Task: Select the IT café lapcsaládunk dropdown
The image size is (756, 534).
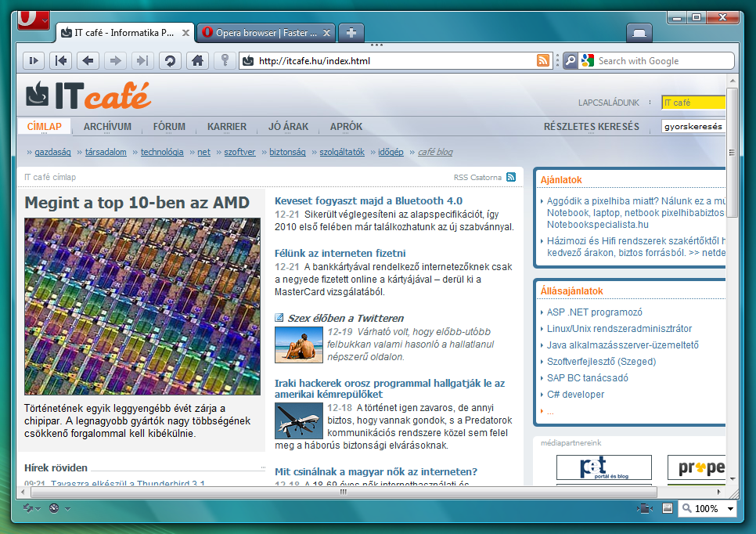Action: tap(693, 103)
